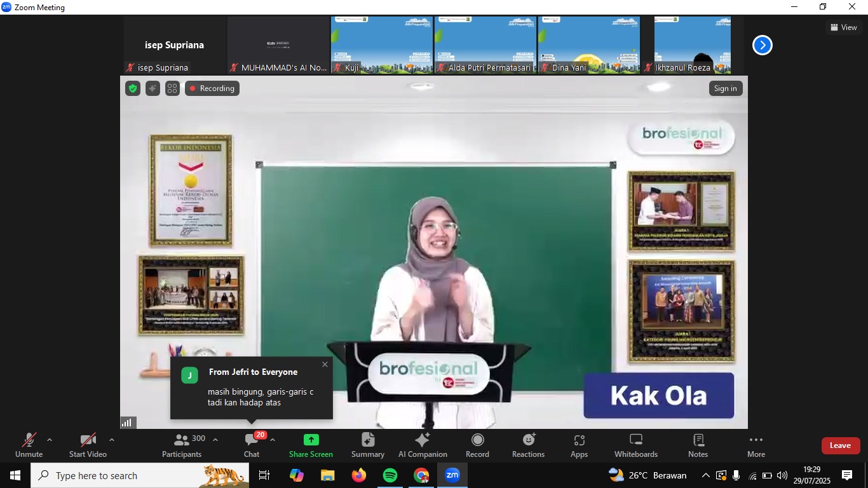Click the Apps toolbar icon
The width and height of the screenshot is (868, 488).
(579, 445)
